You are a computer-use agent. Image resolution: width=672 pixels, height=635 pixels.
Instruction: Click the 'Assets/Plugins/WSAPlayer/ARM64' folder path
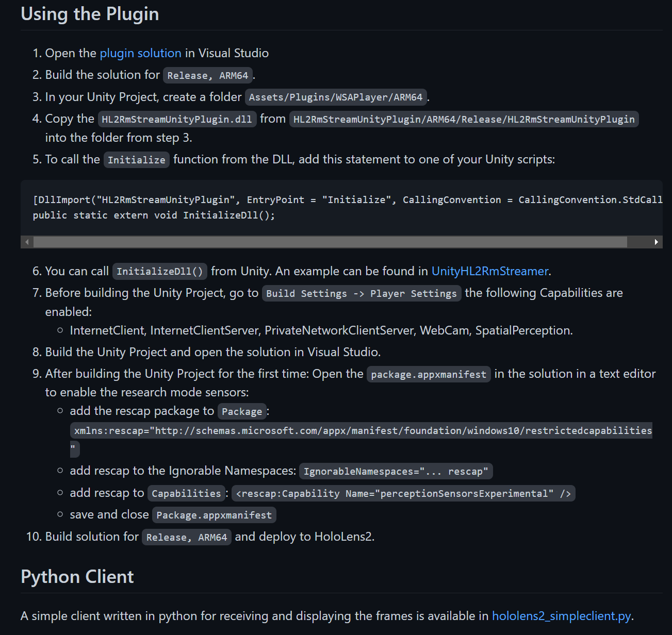(x=336, y=97)
